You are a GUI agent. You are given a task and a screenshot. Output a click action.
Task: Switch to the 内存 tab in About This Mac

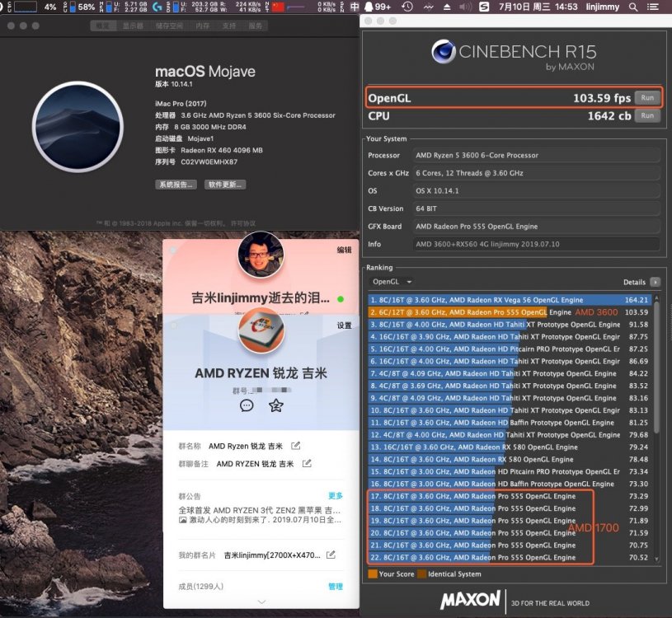point(203,26)
